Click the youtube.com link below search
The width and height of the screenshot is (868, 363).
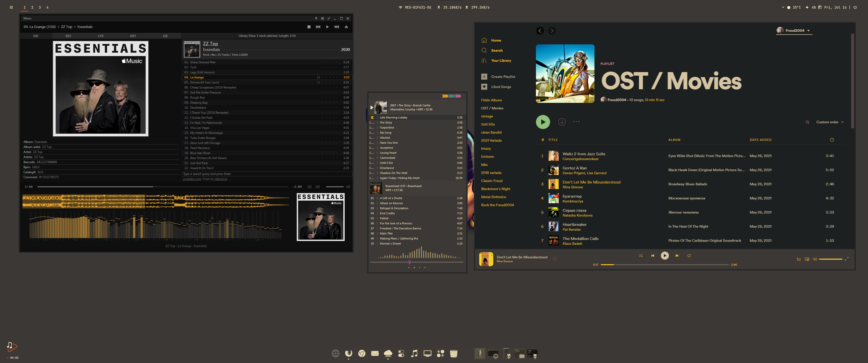coord(192,179)
